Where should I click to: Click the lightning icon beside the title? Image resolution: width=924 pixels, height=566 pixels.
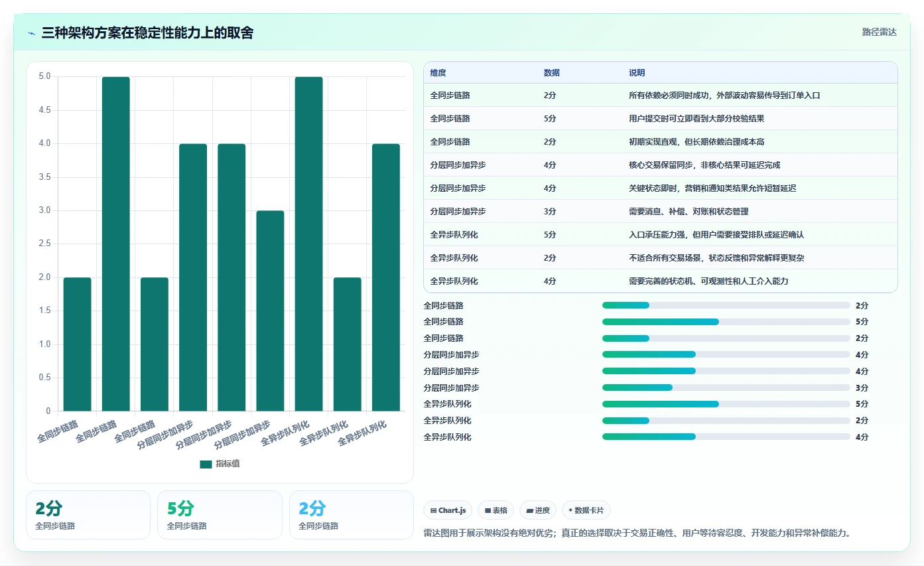(x=31, y=33)
